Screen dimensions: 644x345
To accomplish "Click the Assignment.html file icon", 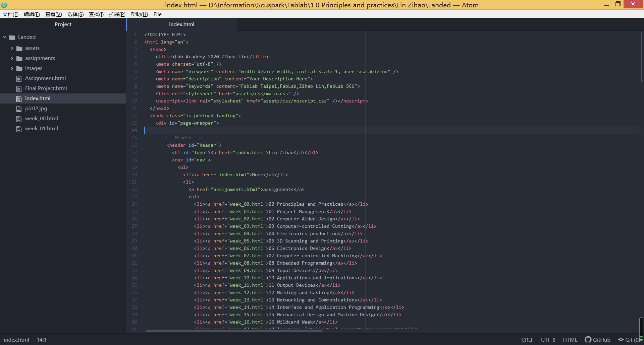I will 19,79.
